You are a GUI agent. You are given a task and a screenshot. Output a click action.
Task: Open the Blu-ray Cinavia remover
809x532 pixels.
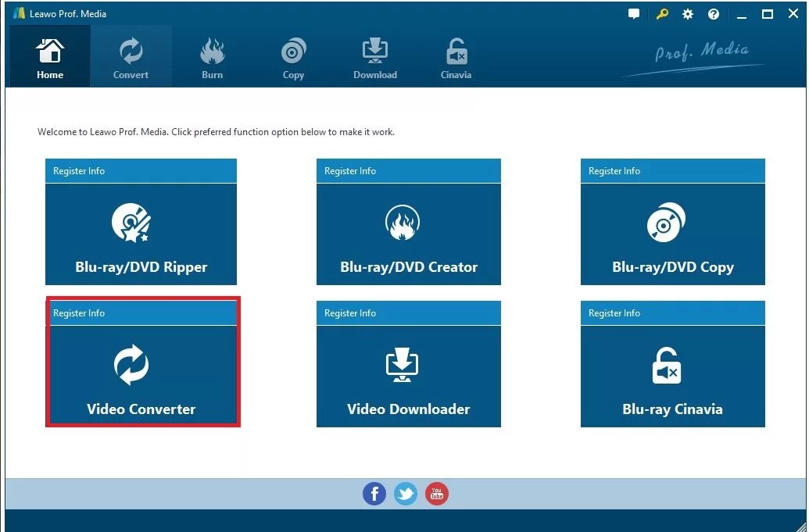point(671,375)
